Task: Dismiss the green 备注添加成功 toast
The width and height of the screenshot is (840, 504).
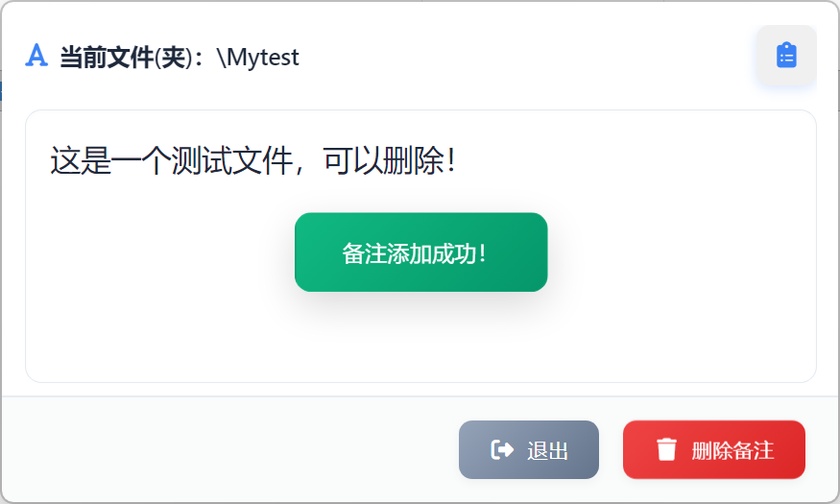Action: [x=421, y=252]
